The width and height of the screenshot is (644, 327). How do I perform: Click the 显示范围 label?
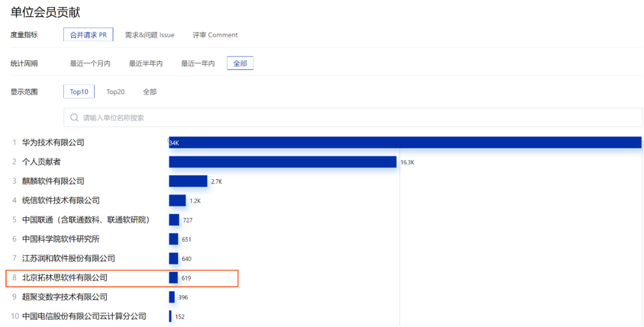24,92
